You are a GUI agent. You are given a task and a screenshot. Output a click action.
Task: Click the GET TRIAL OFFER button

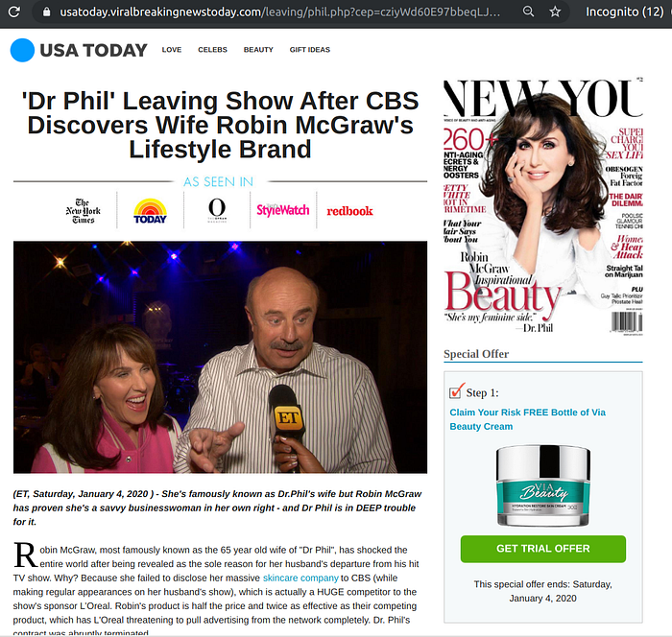pos(543,549)
